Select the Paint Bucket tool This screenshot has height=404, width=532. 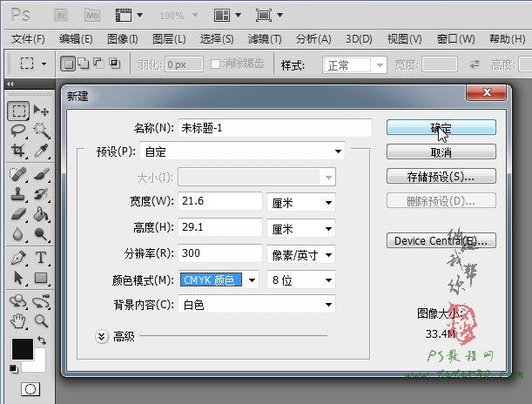pos(41,214)
